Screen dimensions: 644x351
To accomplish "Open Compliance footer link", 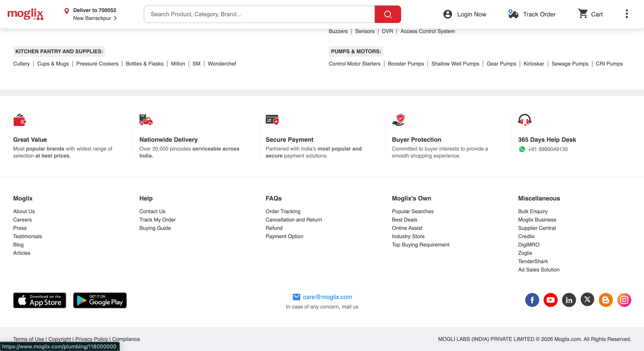I will coord(126,339).
